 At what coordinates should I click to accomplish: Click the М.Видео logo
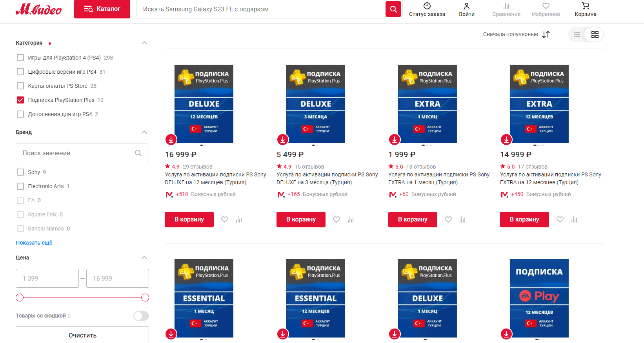38,9
